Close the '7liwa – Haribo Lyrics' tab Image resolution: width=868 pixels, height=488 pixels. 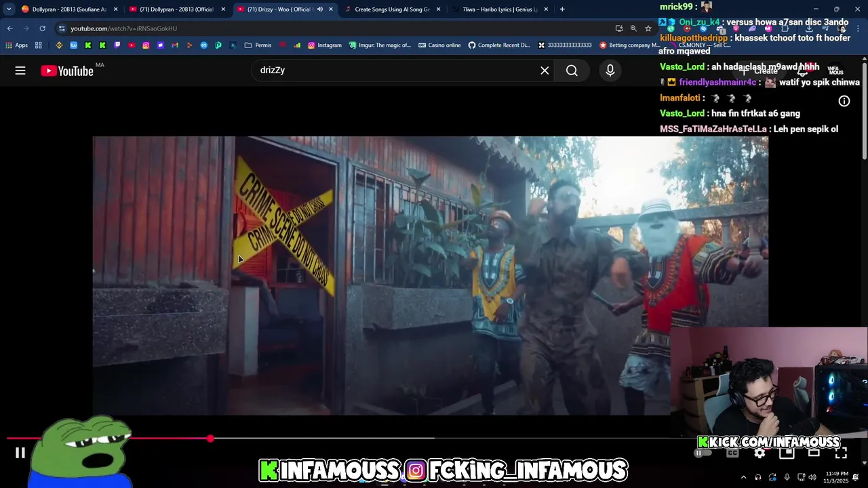[546, 9]
